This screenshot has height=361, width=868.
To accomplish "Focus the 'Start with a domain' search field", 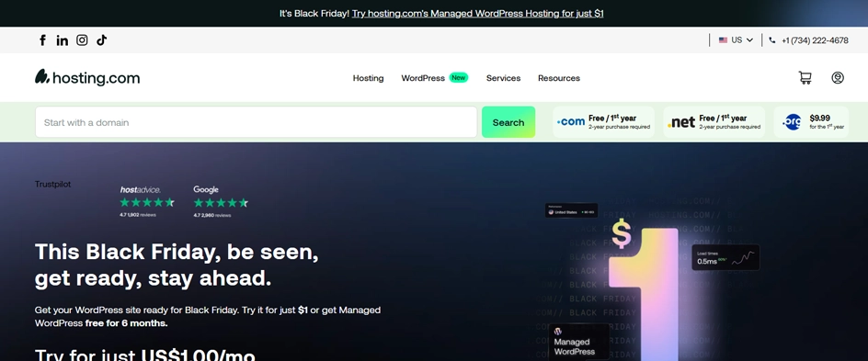I will pos(256,122).
